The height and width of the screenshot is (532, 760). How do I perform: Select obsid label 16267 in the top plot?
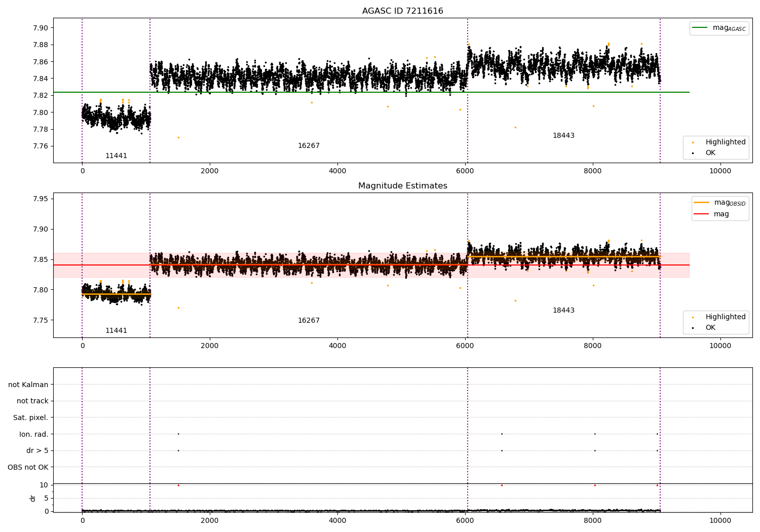click(309, 146)
